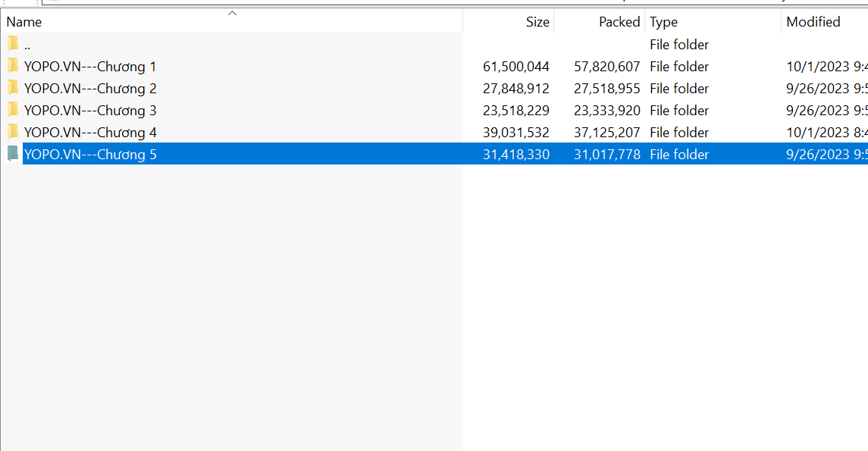Select the YOPO.VN---Chương 4 folder name
Viewport: 868px width, 451px height.
[90, 133]
